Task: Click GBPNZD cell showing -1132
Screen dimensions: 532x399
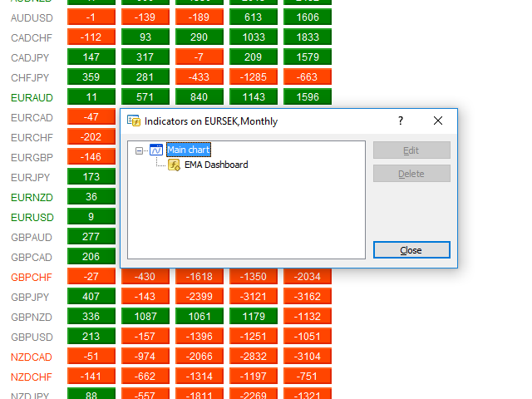Action: tap(308, 317)
